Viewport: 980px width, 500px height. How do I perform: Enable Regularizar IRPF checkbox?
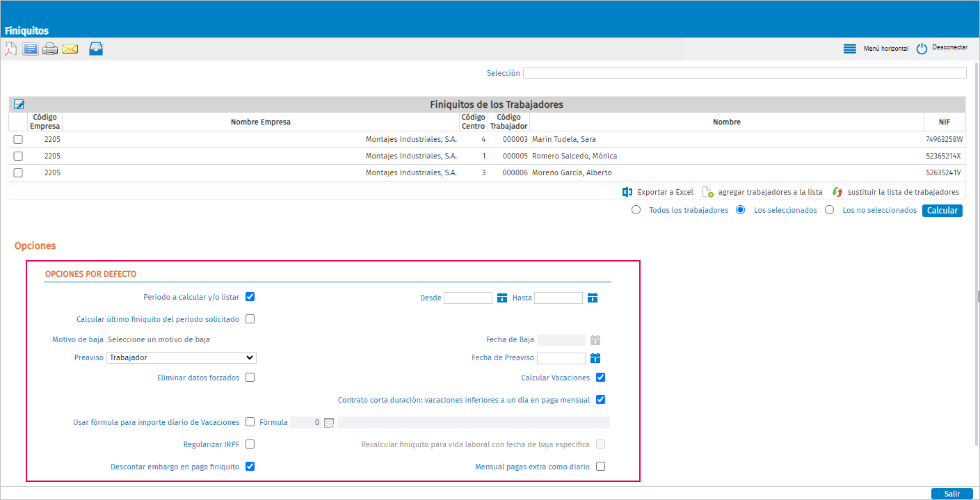click(250, 444)
